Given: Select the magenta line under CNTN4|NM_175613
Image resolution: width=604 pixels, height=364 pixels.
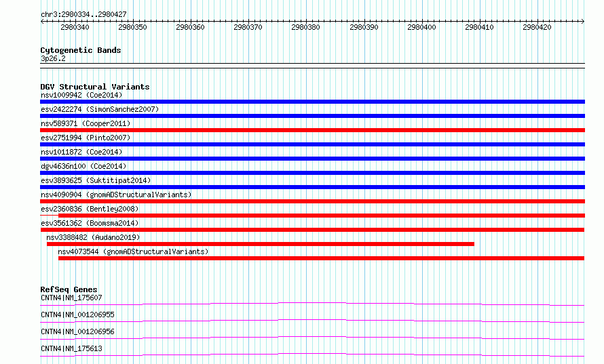Looking at the screenshot, I should tap(312, 355).
